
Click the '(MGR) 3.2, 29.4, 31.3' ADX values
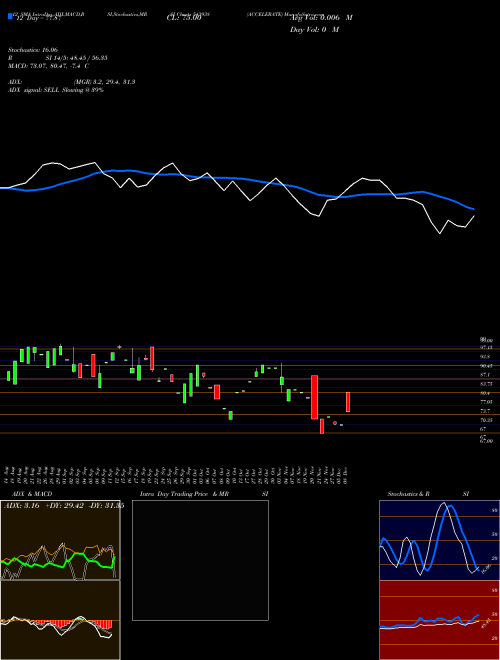coord(104,82)
